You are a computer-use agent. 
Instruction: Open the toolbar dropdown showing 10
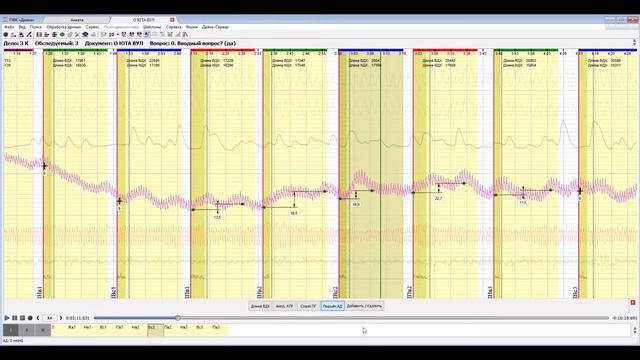pyautogui.click(x=113, y=35)
